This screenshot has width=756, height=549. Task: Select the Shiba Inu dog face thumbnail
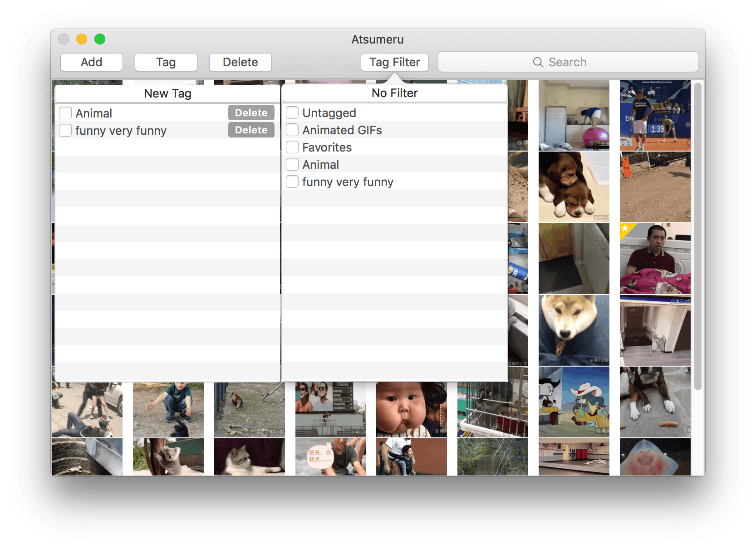574,330
